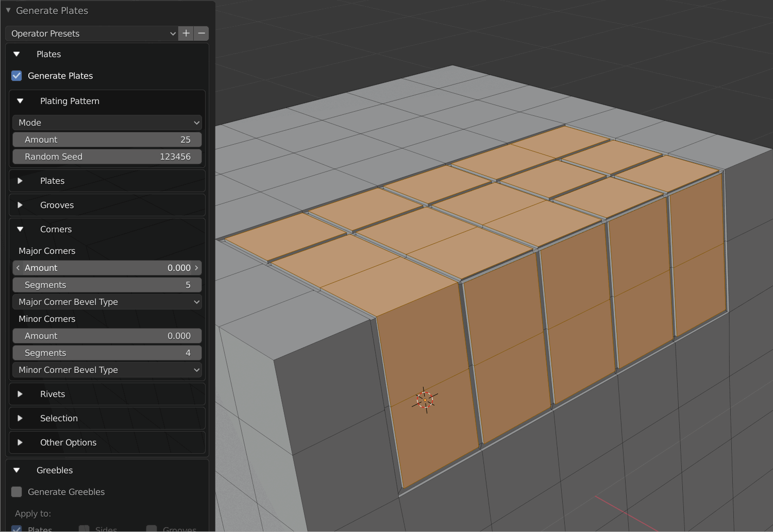Click the Apply to: label

(x=33, y=513)
